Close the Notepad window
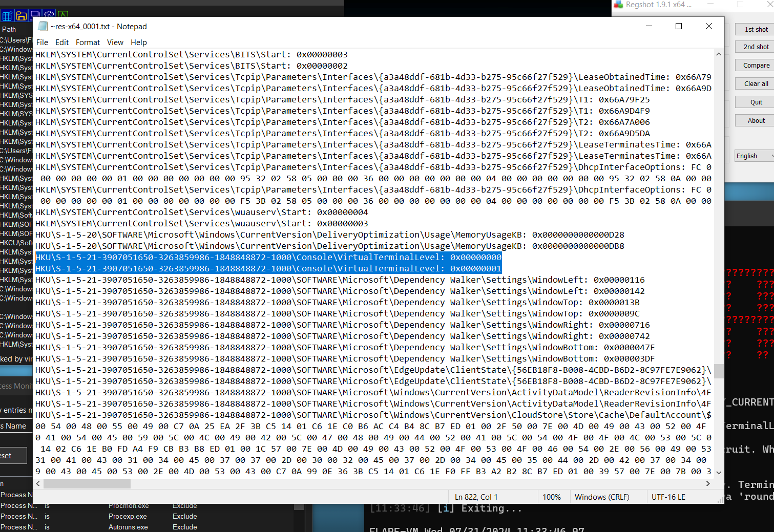This screenshot has height=532, width=774. point(709,26)
